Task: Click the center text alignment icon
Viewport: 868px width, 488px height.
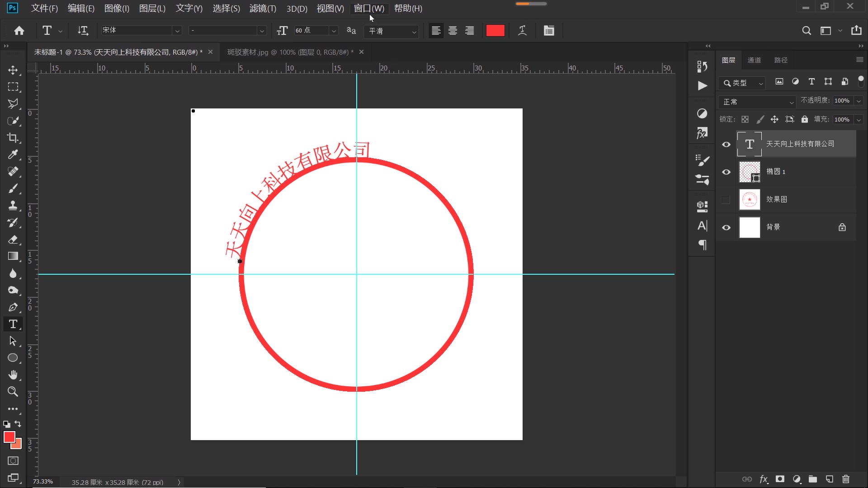Action: 453,30
